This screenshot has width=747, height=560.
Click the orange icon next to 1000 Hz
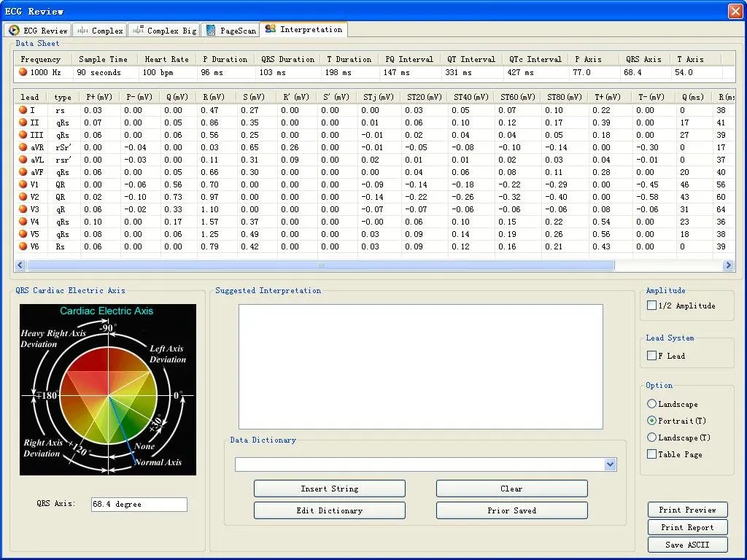click(x=23, y=72)
